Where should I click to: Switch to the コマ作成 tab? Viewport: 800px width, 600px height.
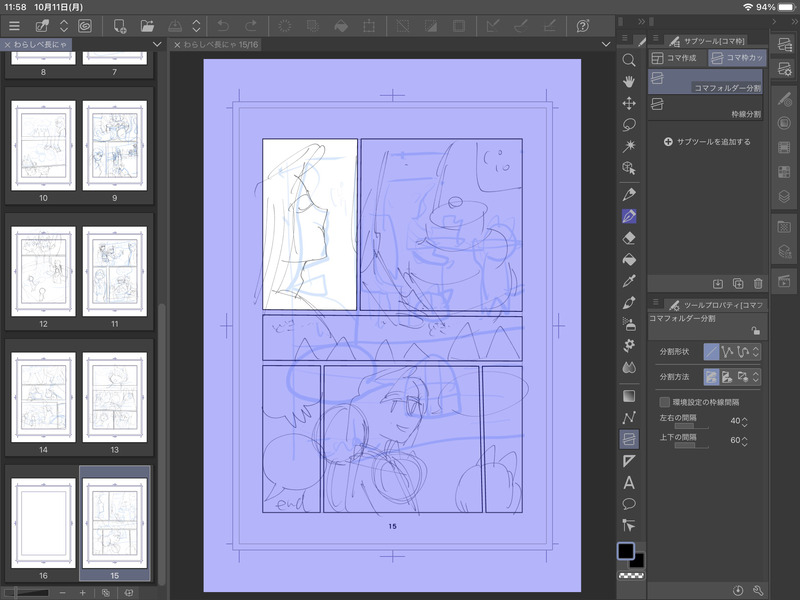[x=676, y=58]
